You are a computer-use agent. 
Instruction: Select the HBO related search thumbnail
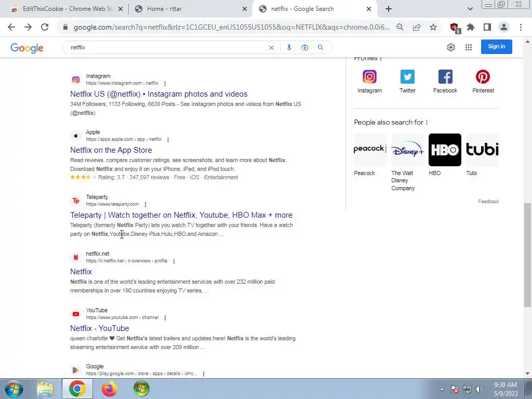coord(445,150)
